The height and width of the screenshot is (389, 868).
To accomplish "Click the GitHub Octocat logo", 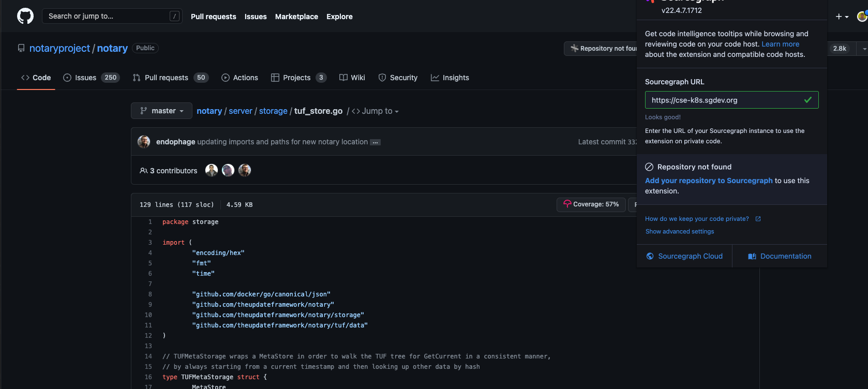I will click(25, 16).
